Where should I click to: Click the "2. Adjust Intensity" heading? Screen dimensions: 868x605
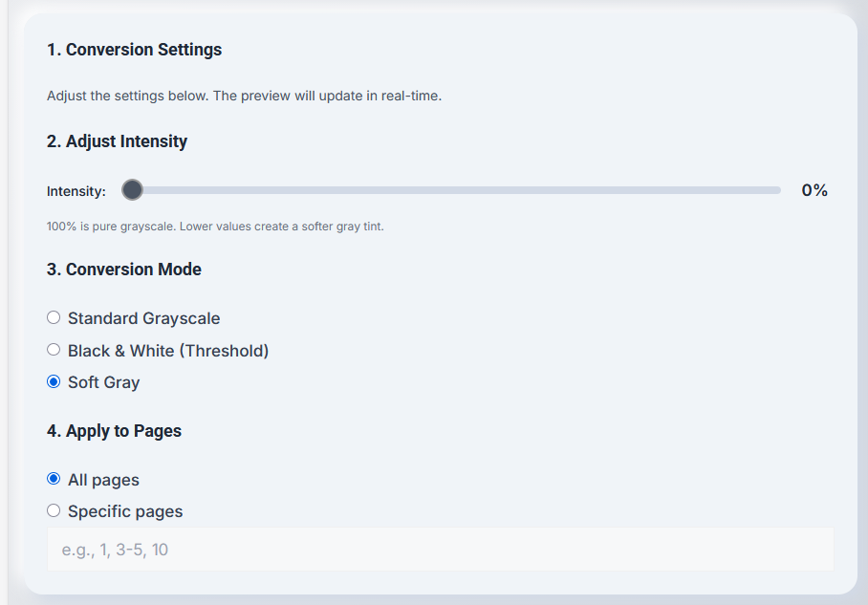point(117,141)
